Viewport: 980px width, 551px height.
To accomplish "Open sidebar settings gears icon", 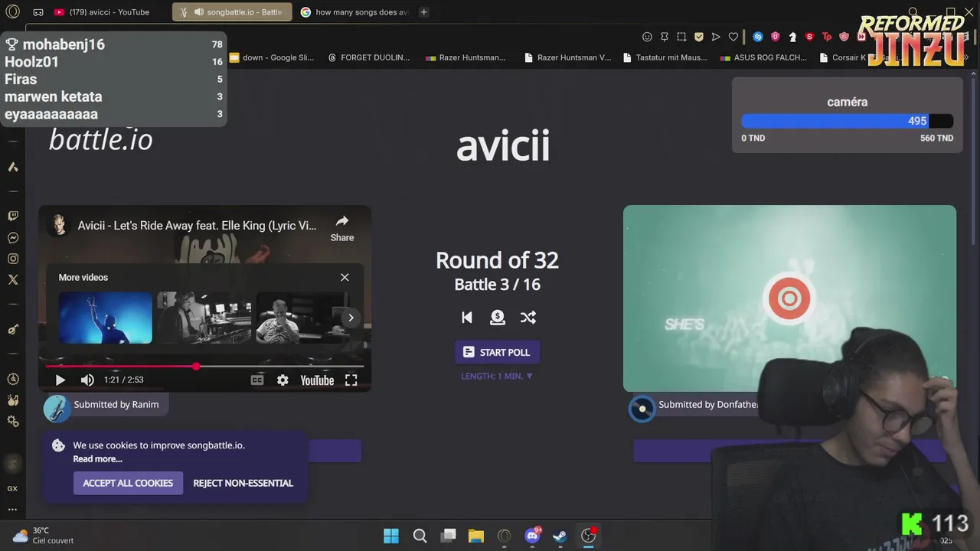I will (13, 422).
